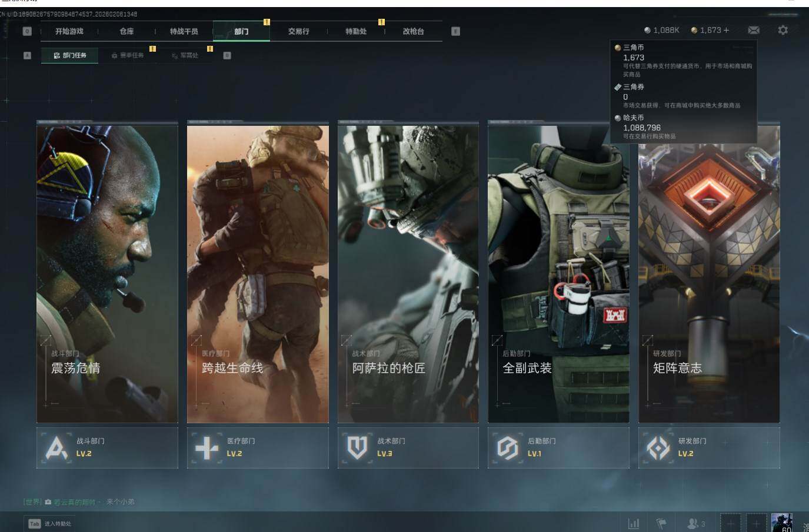809x532 pixels.
Task: Click the 哈夫币 coin icon showing 1,088K
Action: (647, 30)
